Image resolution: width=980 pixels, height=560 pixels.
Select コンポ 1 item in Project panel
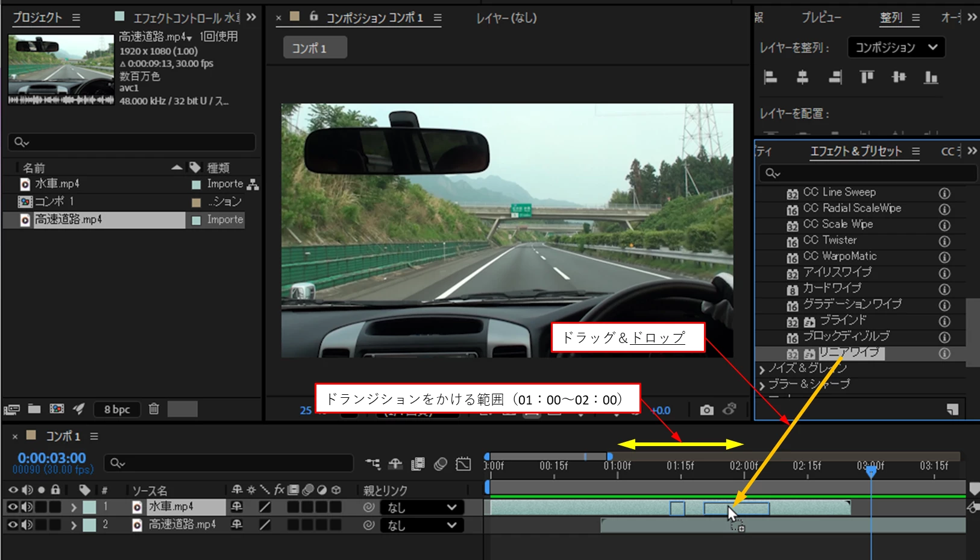click(54, 201)
